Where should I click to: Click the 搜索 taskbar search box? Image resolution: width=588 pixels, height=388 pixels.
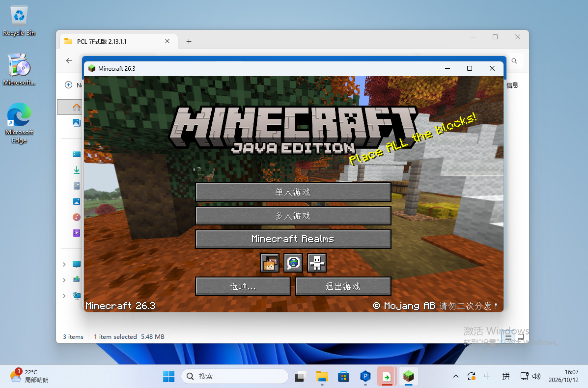(235, 376)
